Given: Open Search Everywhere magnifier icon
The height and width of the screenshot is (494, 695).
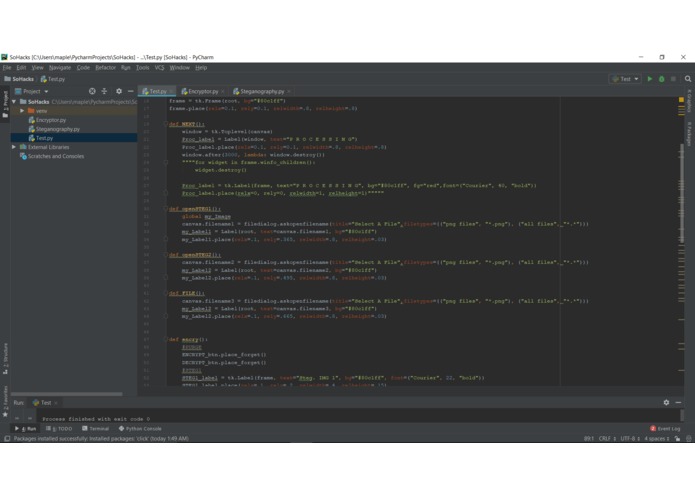Looking at the screenshot, I should click(x=688, y=79).
